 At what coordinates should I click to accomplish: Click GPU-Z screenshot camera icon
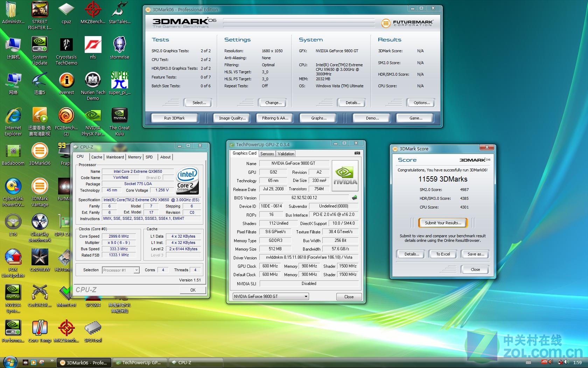pyautogui.click(x=357, y=153)
